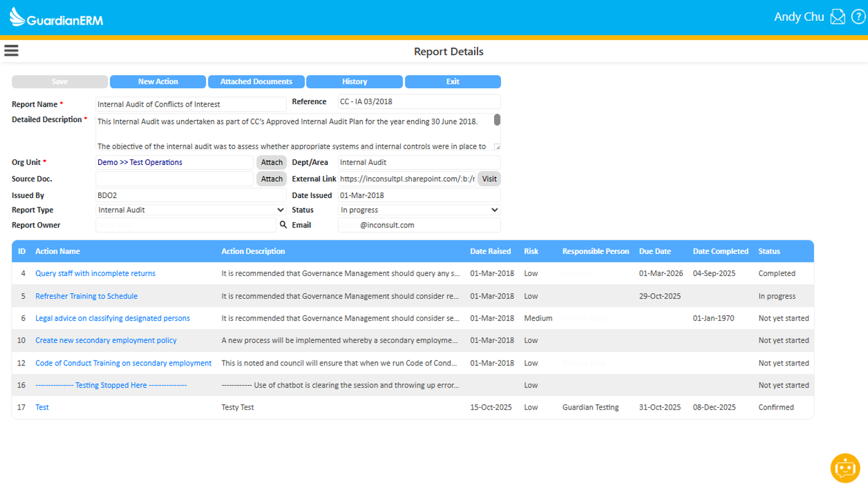Open the mail messages icon

(x=837, y=17)
